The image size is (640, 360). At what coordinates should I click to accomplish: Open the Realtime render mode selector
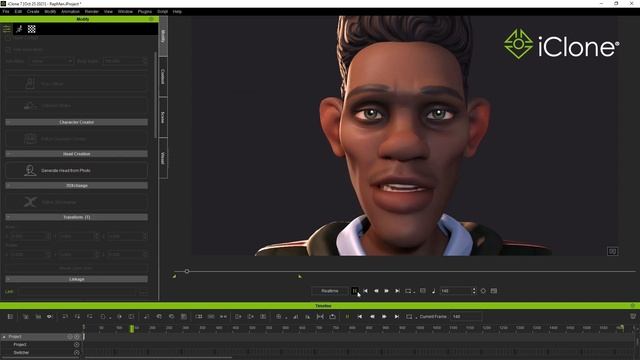pos(330,291)
